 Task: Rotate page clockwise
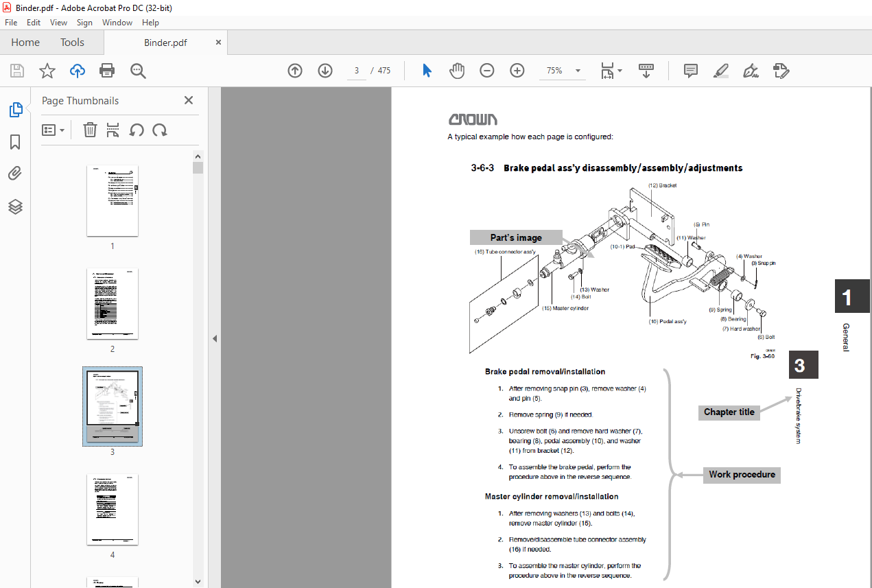(x=160, y=130)
